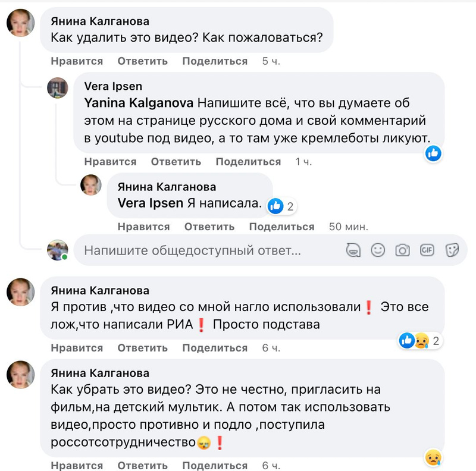Attach a photo using the camera icon
Image resolution: width=476 pixels, height=471 pixels.
pyautogui.click(x=403, y=250)
